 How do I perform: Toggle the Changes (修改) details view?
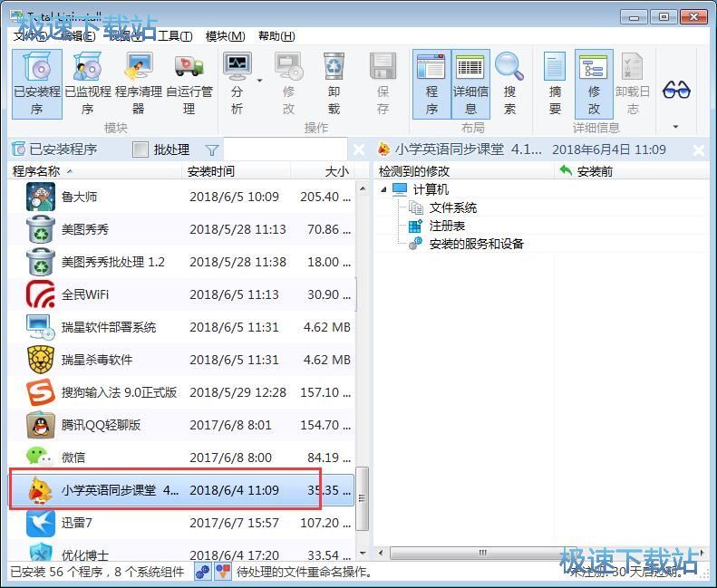coord(594,84)
